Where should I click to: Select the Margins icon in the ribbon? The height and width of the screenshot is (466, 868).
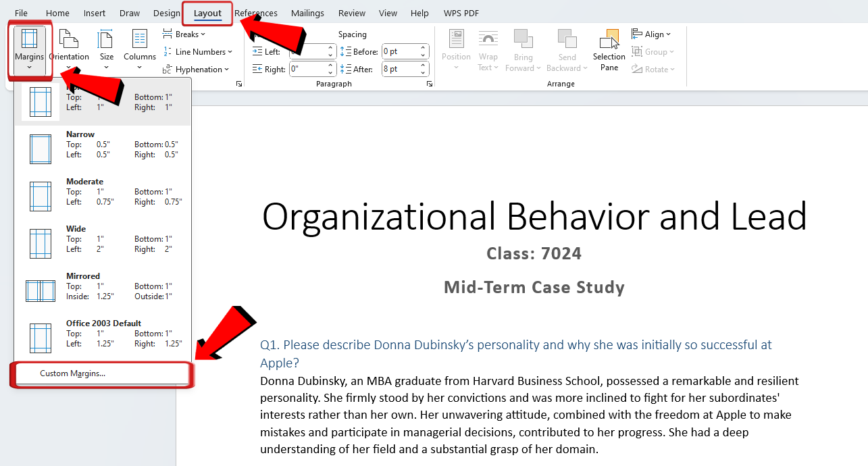coord(29,47)
